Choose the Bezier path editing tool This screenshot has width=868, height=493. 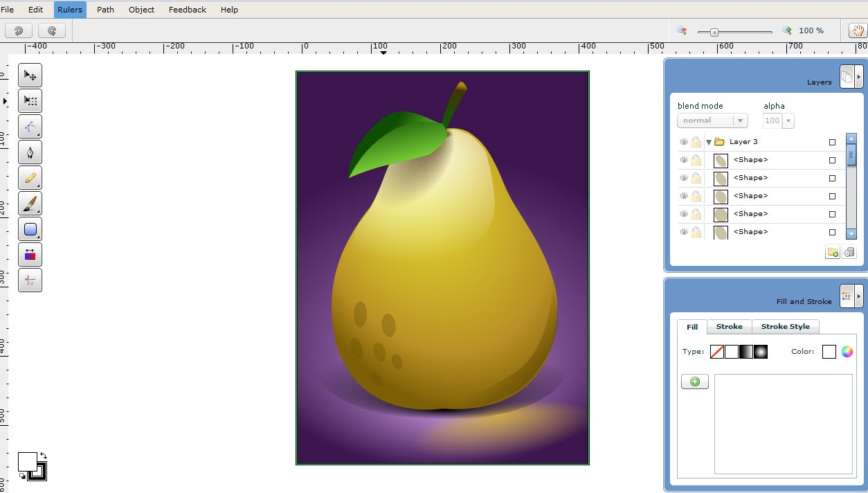coord(30,126)
